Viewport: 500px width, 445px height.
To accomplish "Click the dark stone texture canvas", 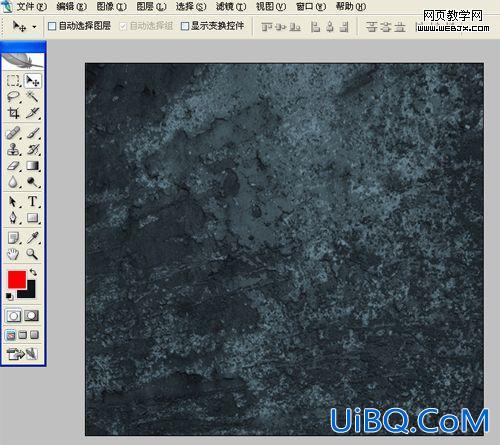I will coord(284,249).
